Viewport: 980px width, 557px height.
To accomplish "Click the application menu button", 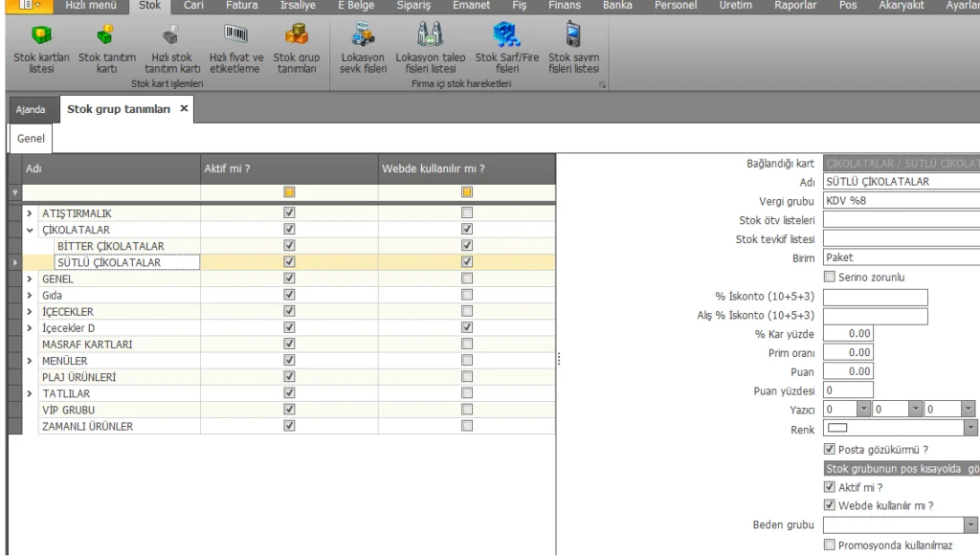I will [x=29, y=5].
